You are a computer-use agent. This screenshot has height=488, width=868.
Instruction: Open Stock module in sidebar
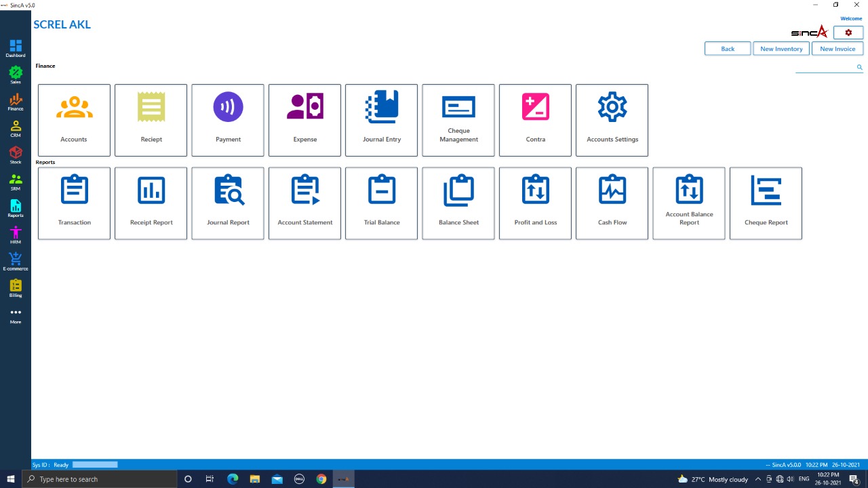(16, 155)
